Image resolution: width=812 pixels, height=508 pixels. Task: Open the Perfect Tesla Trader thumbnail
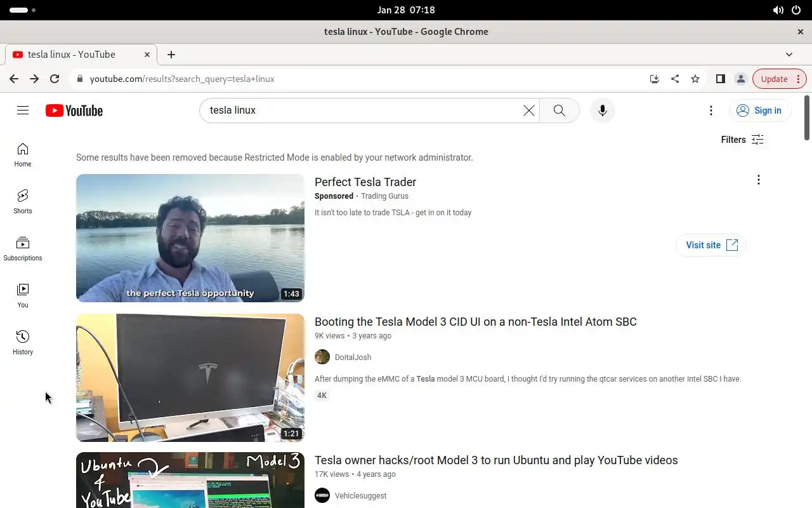coord(190,238)
